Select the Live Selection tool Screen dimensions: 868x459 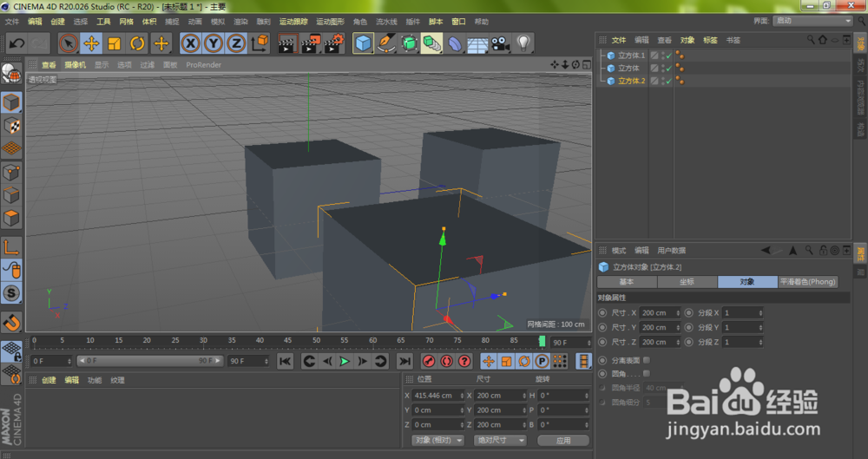68,43
